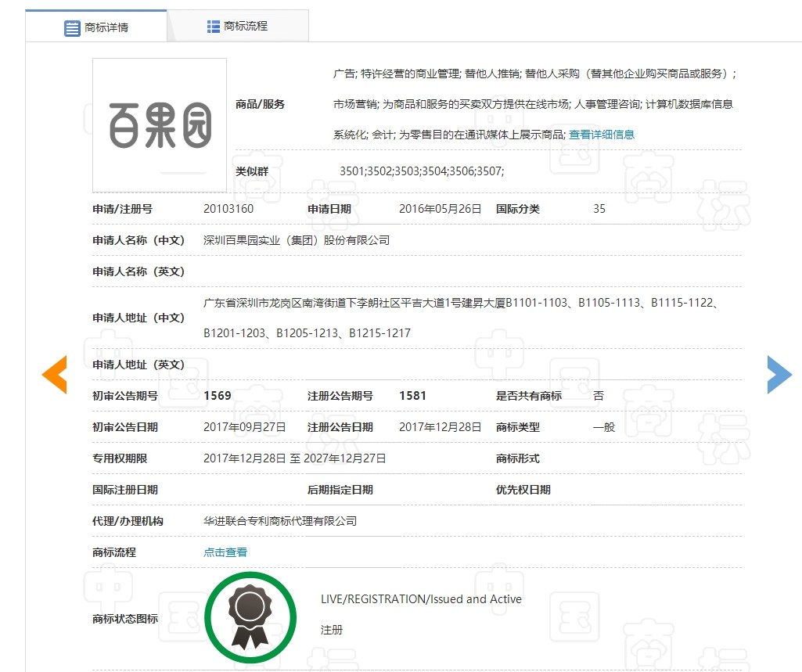Click the list icon on 商标流程 tab
The width and height of the screenshot is (802, 672).
click(x=212, y=25)
